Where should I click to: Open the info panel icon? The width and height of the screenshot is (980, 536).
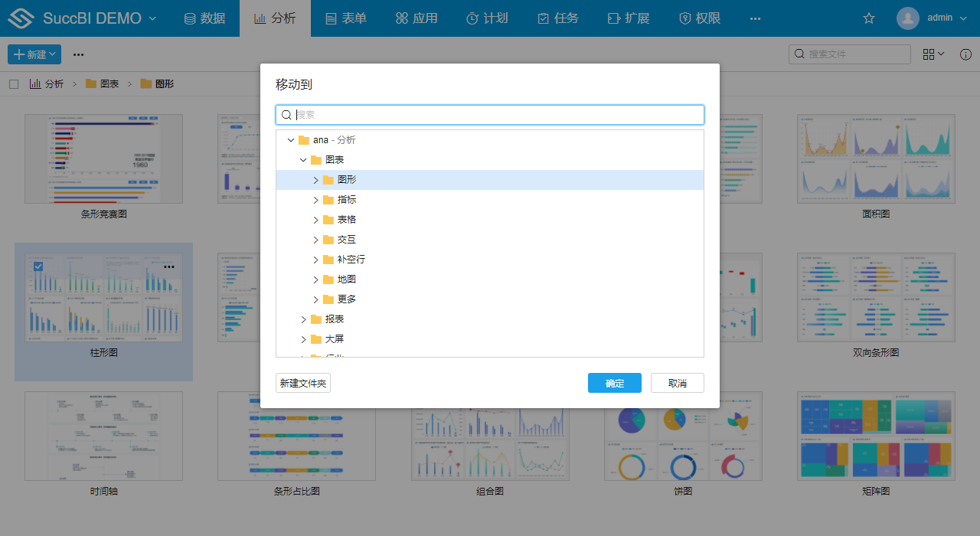[965, 54]
